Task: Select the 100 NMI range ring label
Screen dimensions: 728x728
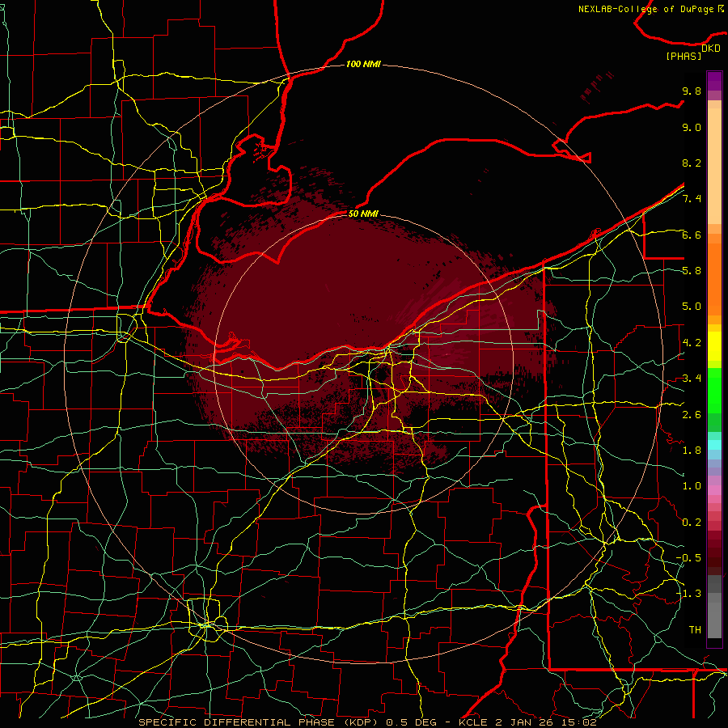Action: pos(363,64)
